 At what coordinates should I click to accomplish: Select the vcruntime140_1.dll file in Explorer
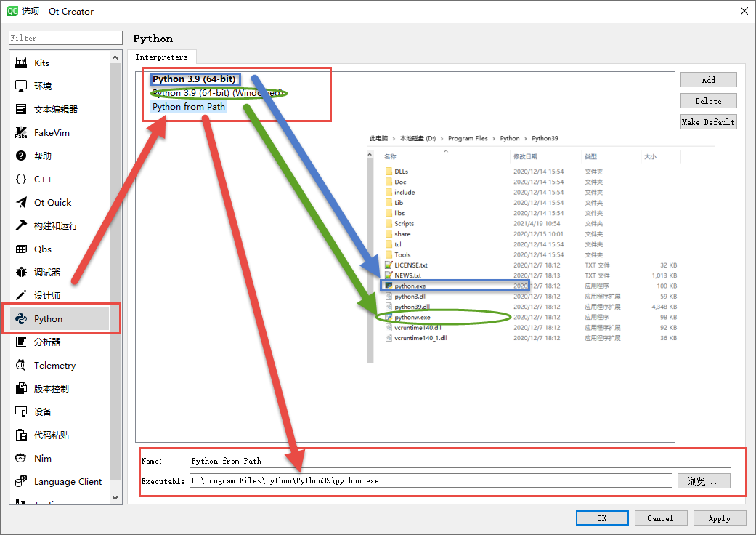click(x=421, y=338)
